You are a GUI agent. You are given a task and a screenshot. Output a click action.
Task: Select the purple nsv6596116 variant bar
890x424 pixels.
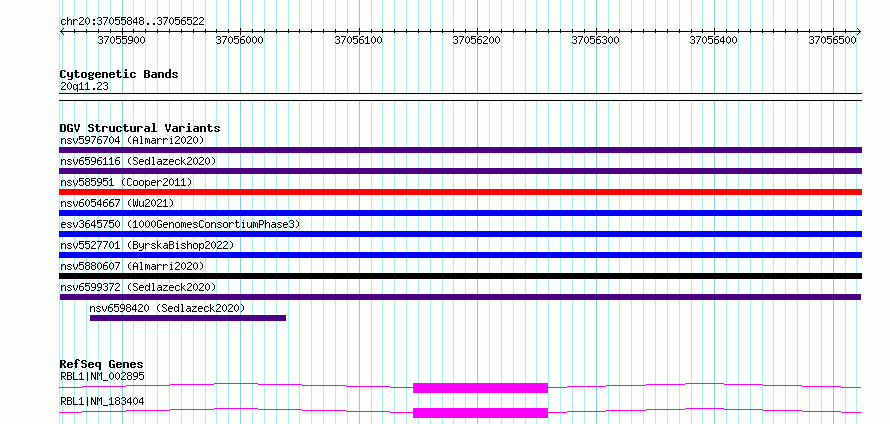(x=460, y=171)
